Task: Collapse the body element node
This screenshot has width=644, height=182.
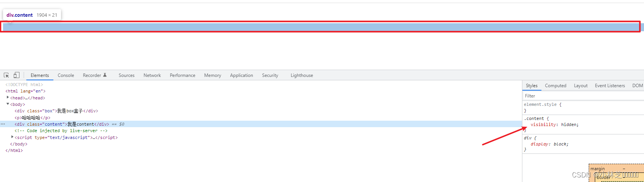Action: pyautogui.click(x=8, y=104)
